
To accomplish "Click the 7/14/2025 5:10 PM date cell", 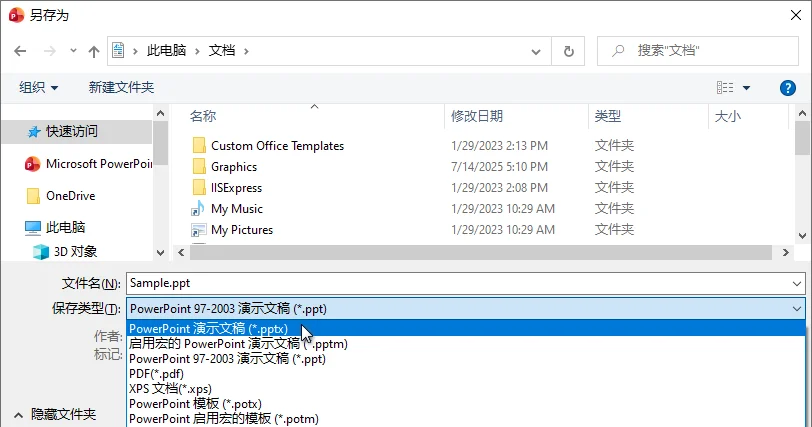I will point(499,167).
